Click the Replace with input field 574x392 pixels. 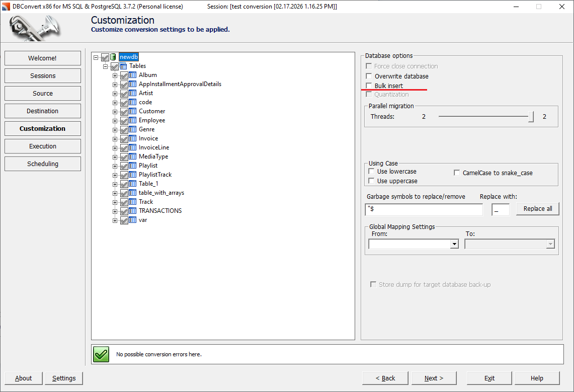tap(501, 209)
